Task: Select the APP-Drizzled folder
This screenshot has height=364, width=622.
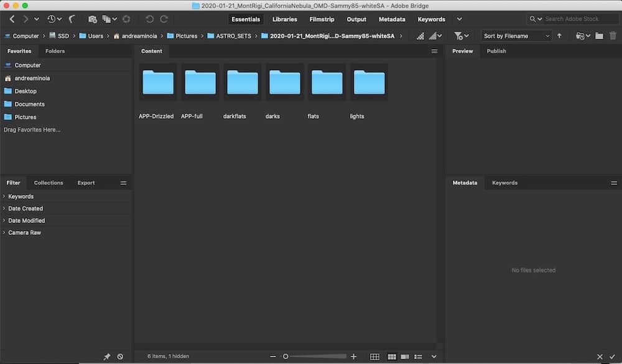Action: (157, 83)
